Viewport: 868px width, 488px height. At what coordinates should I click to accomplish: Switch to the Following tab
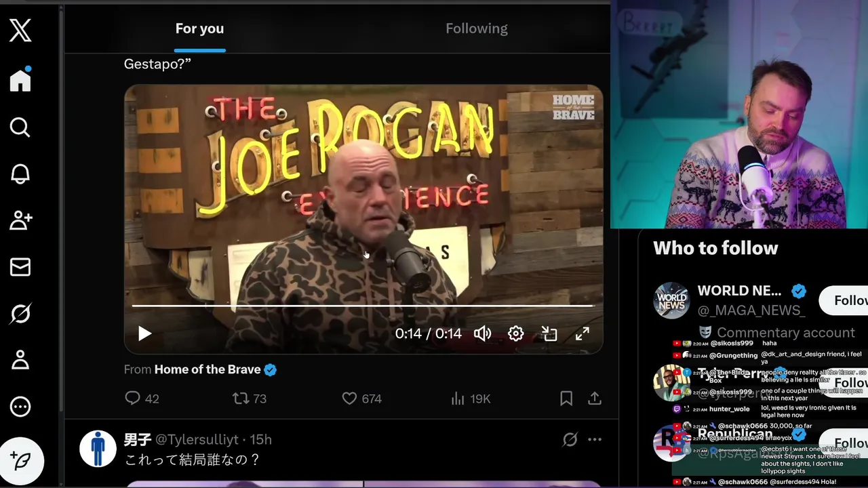tap(477, 28)
